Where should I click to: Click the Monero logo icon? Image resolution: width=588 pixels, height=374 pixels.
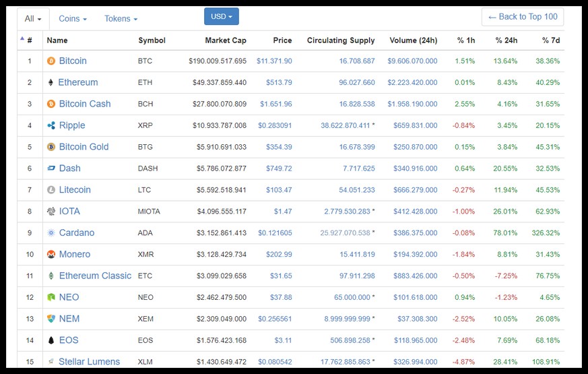click(51, 254)
